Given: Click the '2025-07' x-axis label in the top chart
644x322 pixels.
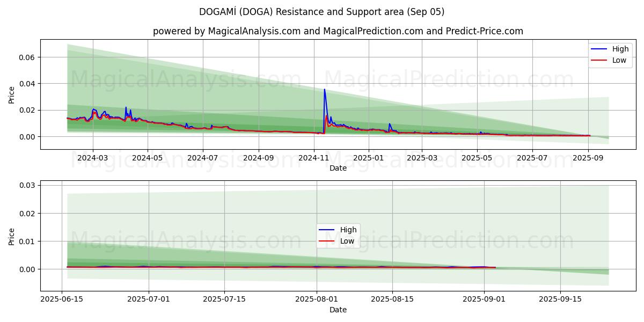Looking at the screenshot, I should click(x=532, y=158).
